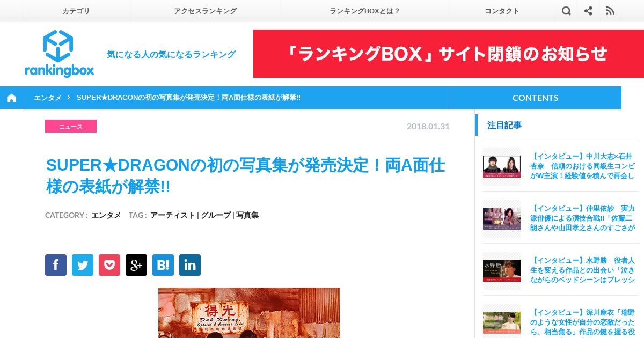Open the コンタクト menu item
The image size is (644, 338).
click(502, 11)
